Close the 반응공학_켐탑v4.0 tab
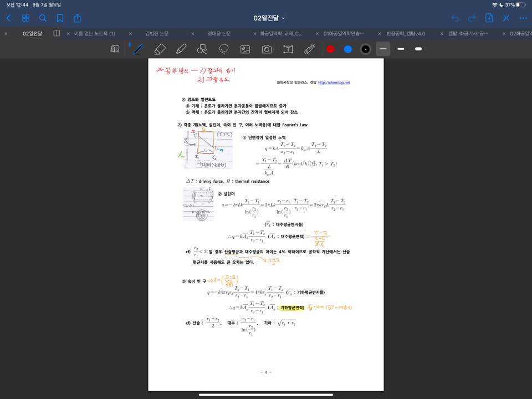Image resolution: width=532 pixels, height=399 pixels. pos(380,34)
